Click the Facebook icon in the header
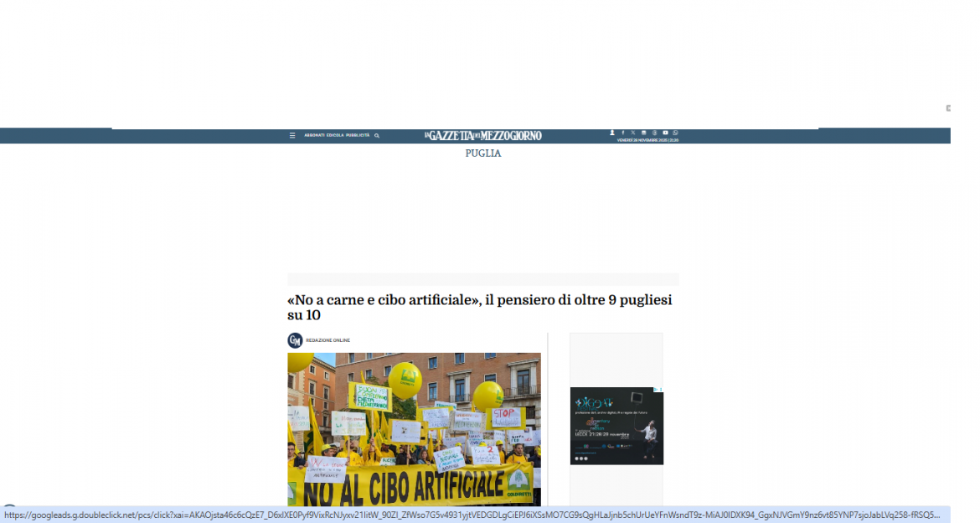The height and width of the screenshot is (523, 980). (x=623, y=132)
